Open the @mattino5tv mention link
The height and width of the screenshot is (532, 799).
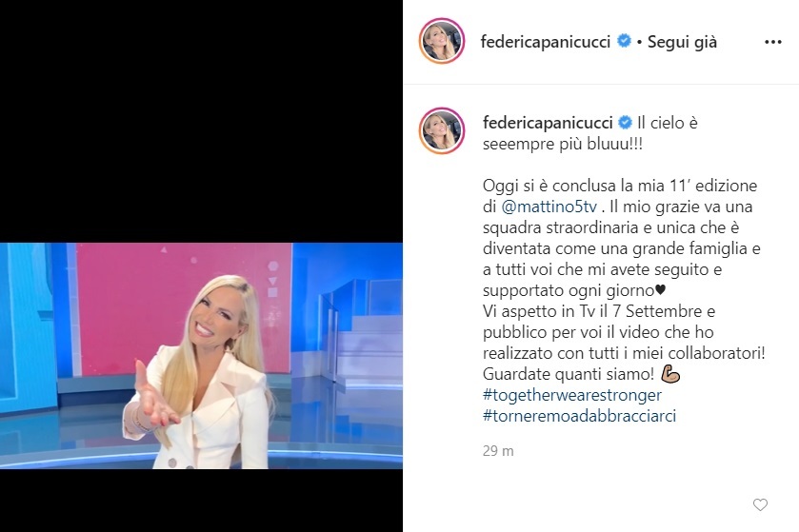click(549, 207)
